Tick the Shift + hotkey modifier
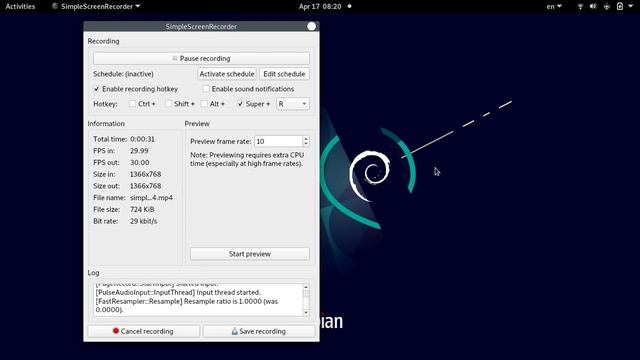The image size is (640, 360). [x=169, y=104]
